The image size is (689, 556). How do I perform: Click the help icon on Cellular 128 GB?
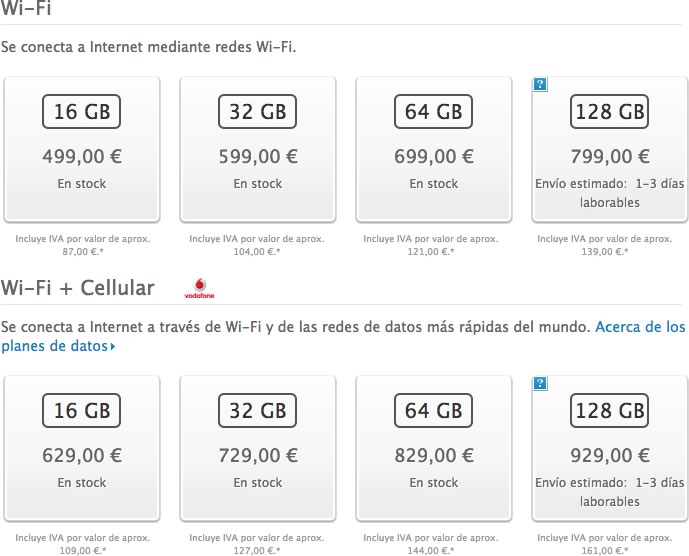point(540,383)
